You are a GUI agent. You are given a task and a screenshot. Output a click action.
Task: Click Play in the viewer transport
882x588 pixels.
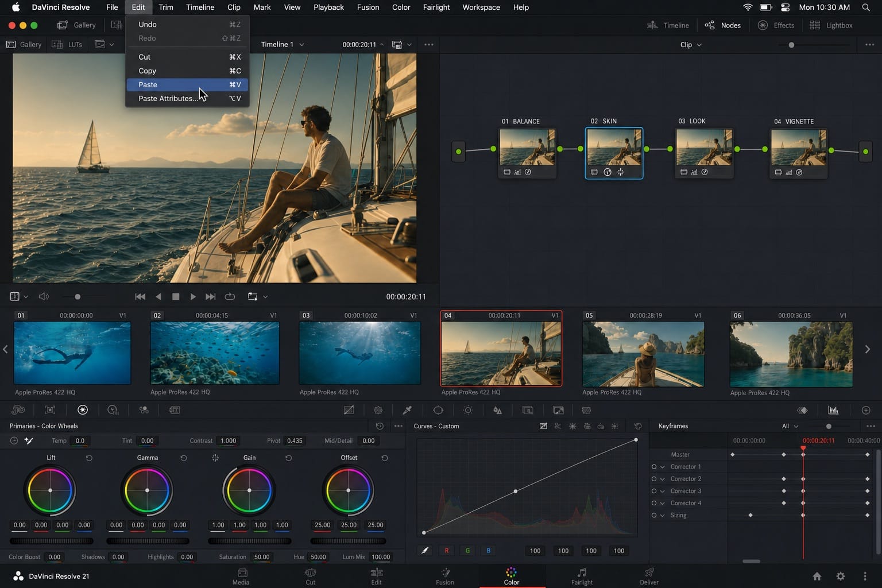[x=193, y=296]
